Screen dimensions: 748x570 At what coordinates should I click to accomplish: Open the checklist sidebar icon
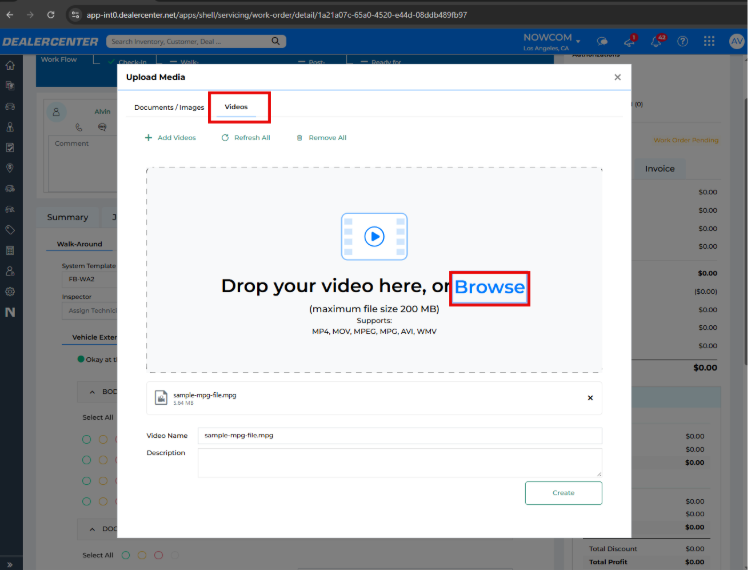click(x=10, y=147)
